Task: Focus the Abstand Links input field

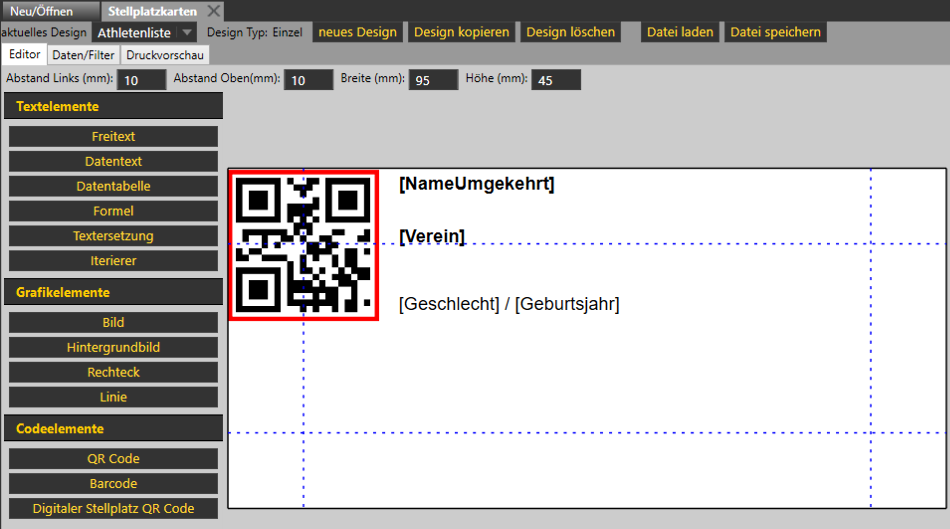Action: pos(141,80)
